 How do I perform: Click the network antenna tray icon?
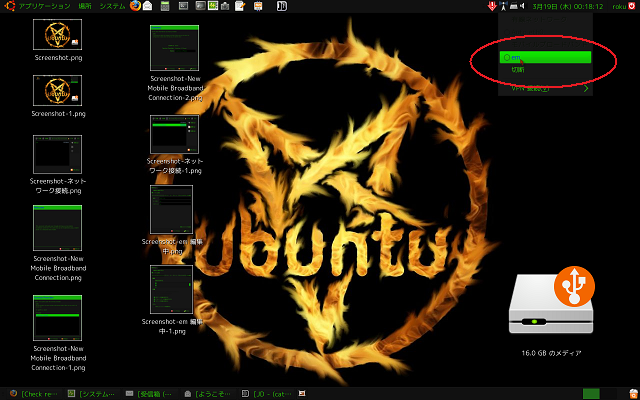pos(504,6)
